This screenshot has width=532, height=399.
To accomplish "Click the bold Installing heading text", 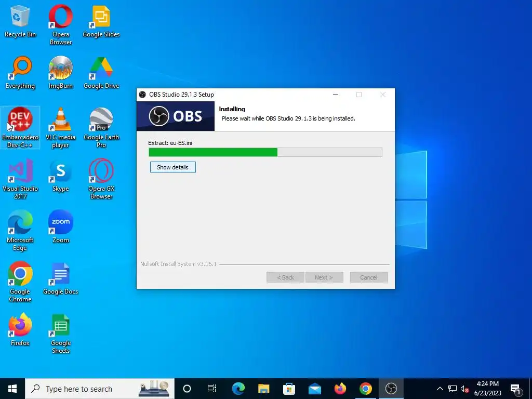I will click(x=232, y=109).
